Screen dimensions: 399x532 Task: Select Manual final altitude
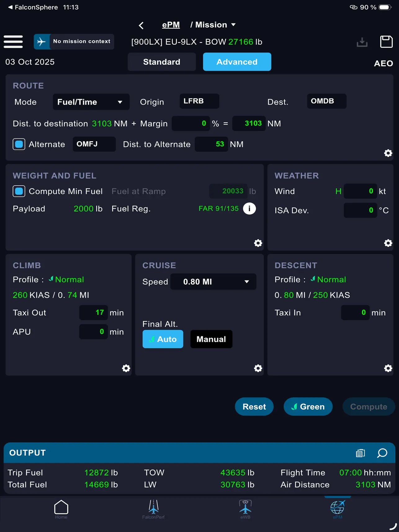tap(211, 339)
